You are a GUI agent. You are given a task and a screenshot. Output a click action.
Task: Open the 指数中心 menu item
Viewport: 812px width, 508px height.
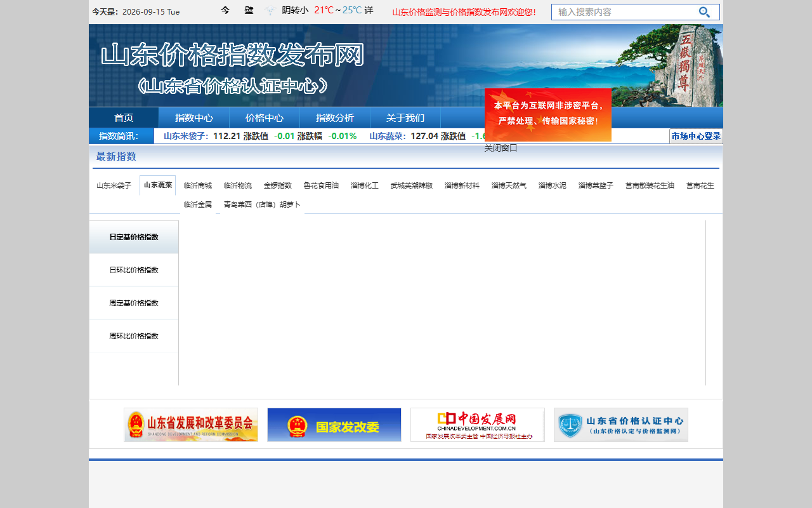click(x=194, y=117)
